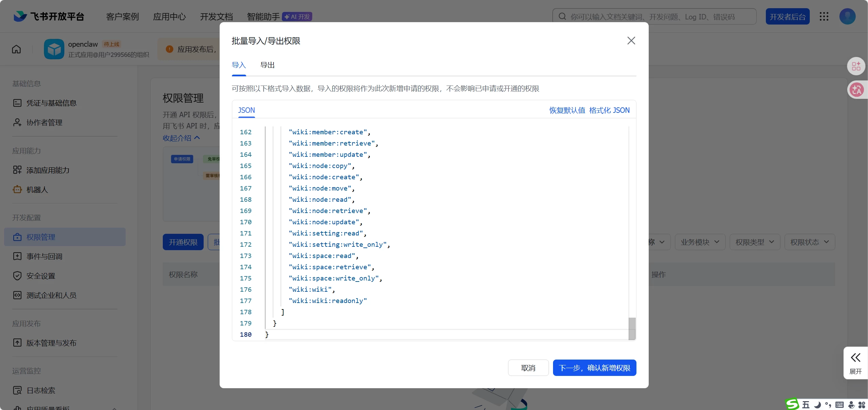
Task: Open 权限状态 filter dropdown
Action: pyautogui.click(x=809, y=242)
